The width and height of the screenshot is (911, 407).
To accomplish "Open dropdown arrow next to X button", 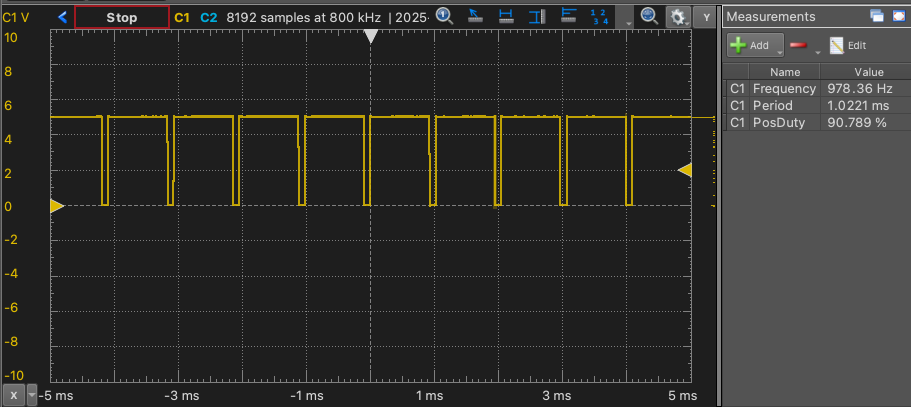I will (x=32, y=396).
